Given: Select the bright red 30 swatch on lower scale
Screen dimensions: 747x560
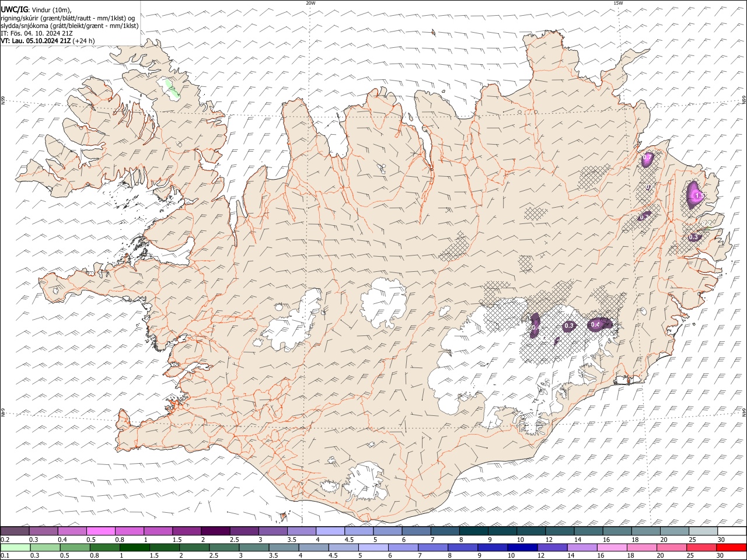Looking at the screenshot, I should pyautogui.click(x=731, y=547).
